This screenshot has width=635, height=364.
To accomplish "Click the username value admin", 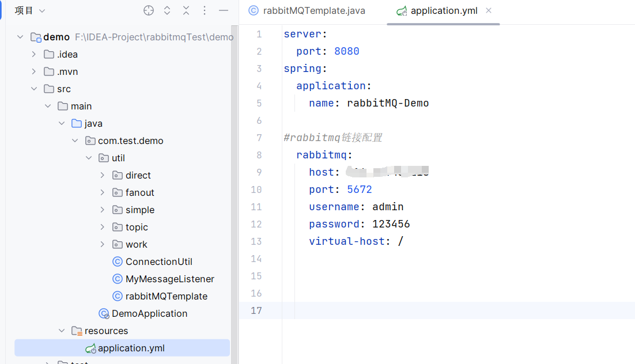I will tap(388, 207).
